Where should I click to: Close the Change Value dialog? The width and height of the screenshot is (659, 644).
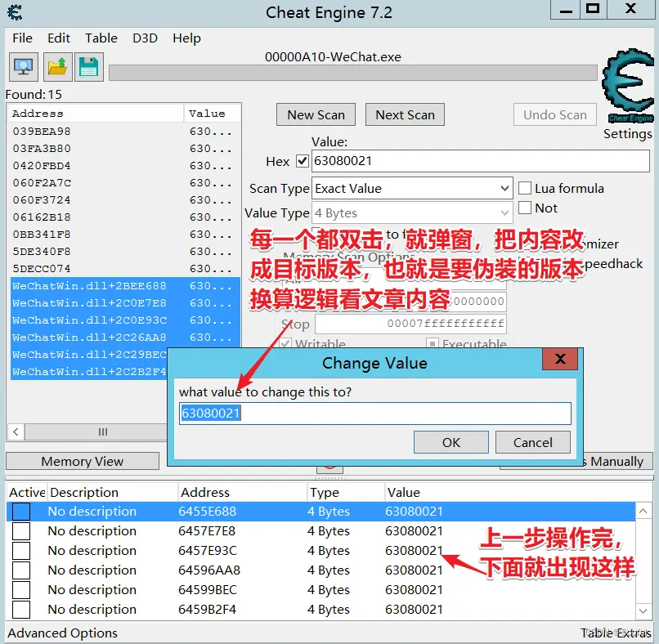pos(560,360)
